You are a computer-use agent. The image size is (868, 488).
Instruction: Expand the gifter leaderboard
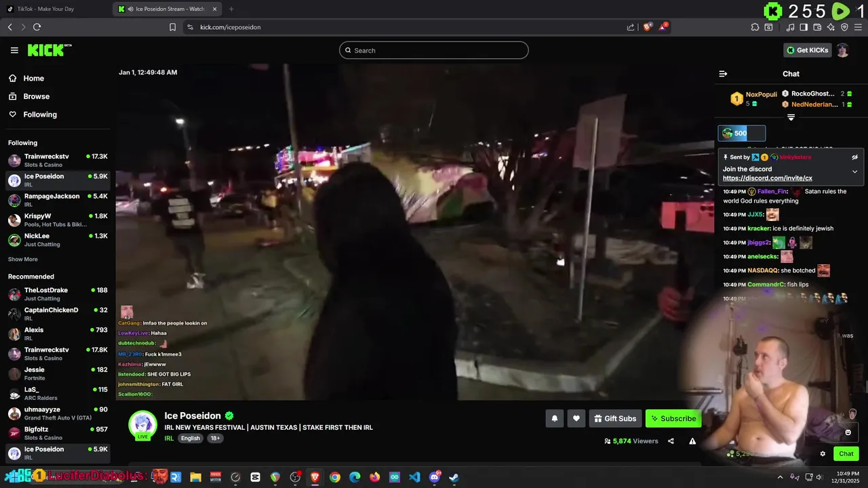click(x=791, y=117)
